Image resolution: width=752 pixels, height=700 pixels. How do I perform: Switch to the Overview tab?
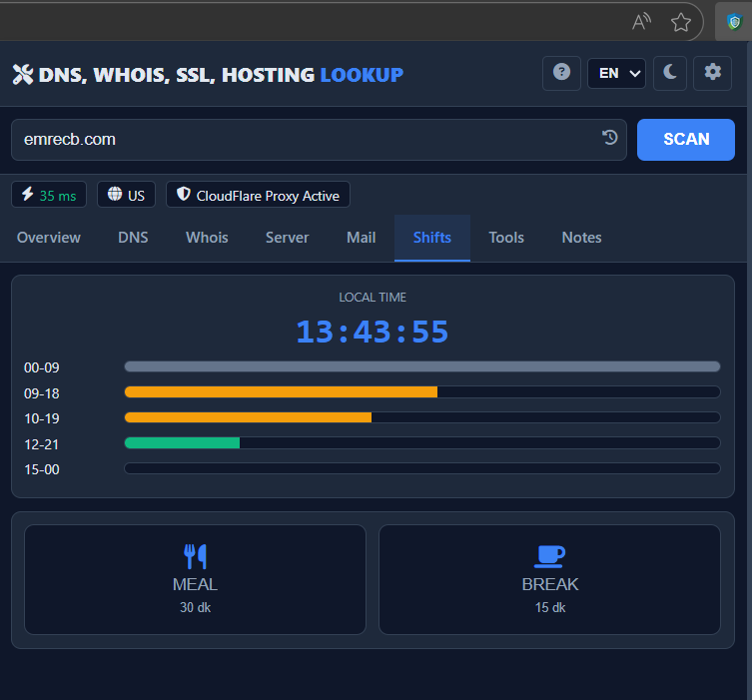(49, 238)
